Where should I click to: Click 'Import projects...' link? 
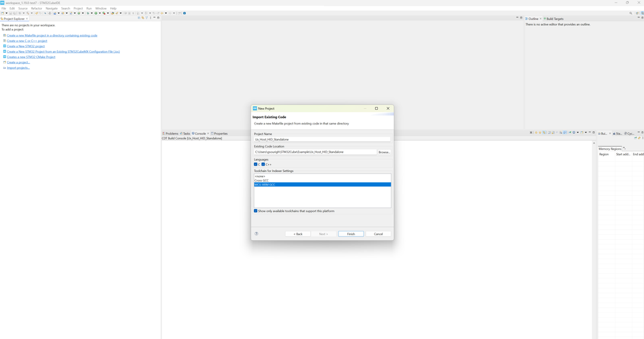[18, 68]
